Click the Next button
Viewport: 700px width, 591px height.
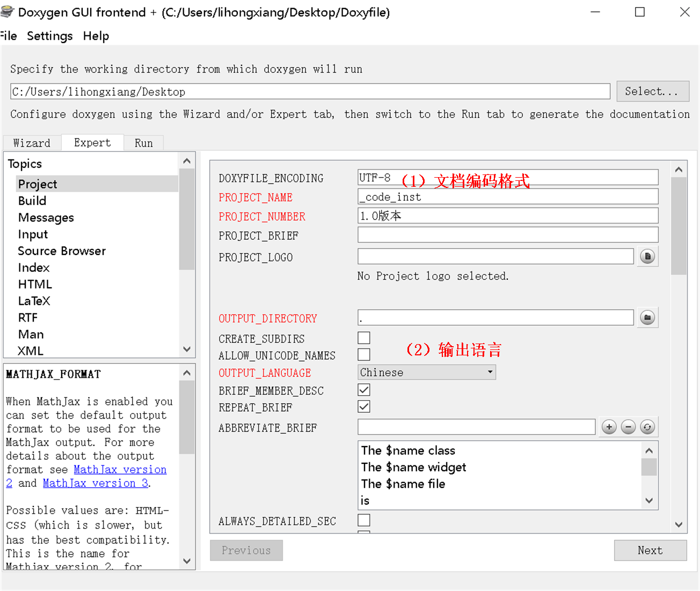650,550
